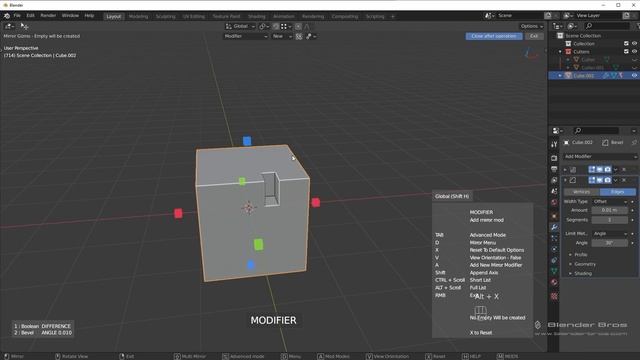Click the Exit button
Image resolution: width=640 pixels, height=360 pixels.
pyautogui.click(x=534, y=36)
